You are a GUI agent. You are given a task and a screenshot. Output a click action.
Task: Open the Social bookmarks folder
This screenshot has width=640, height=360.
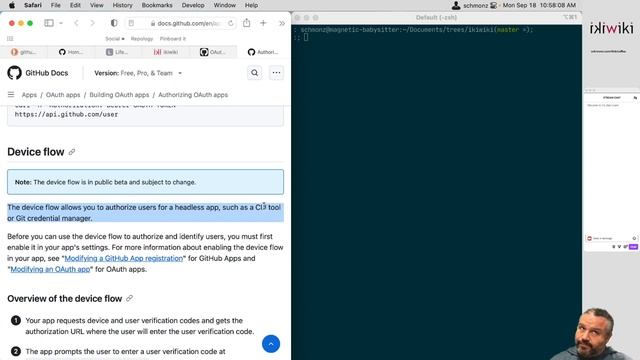115,39
